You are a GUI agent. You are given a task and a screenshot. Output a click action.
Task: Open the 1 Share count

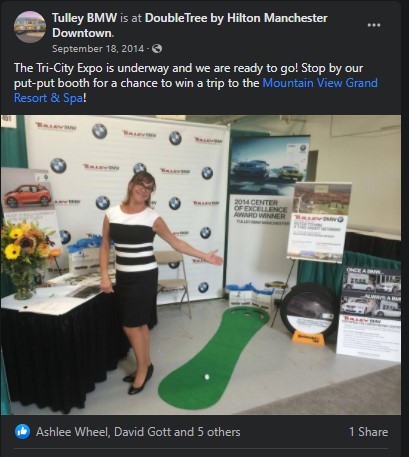coord(368,432)
